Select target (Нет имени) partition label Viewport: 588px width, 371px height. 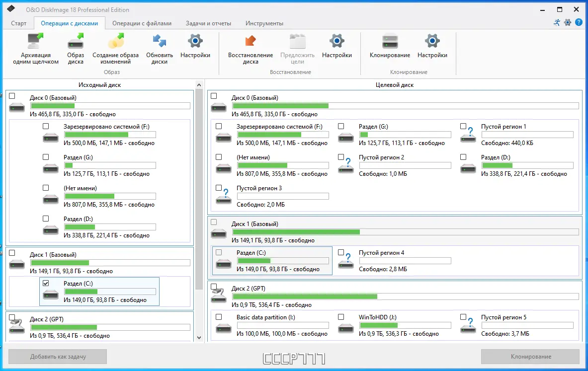253,157
